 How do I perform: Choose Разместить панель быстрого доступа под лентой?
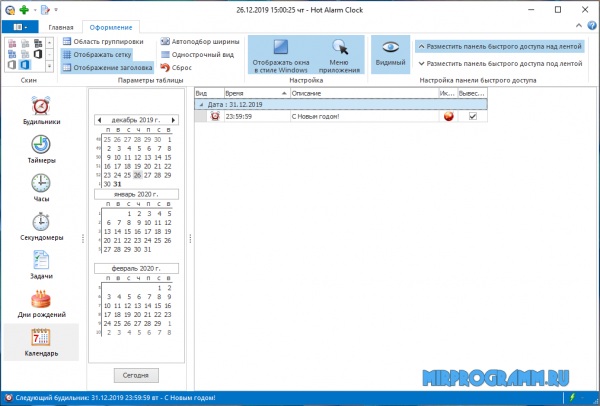coord(500,63)
